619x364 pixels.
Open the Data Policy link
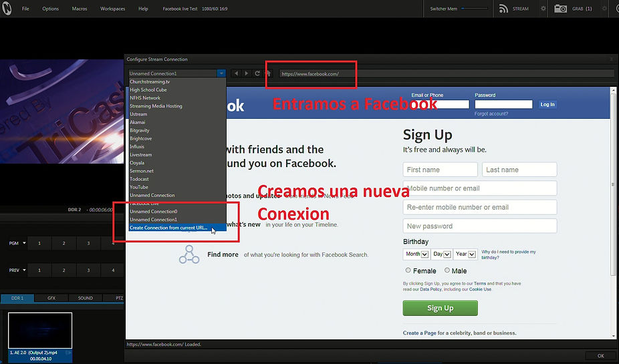coord(430,289)
